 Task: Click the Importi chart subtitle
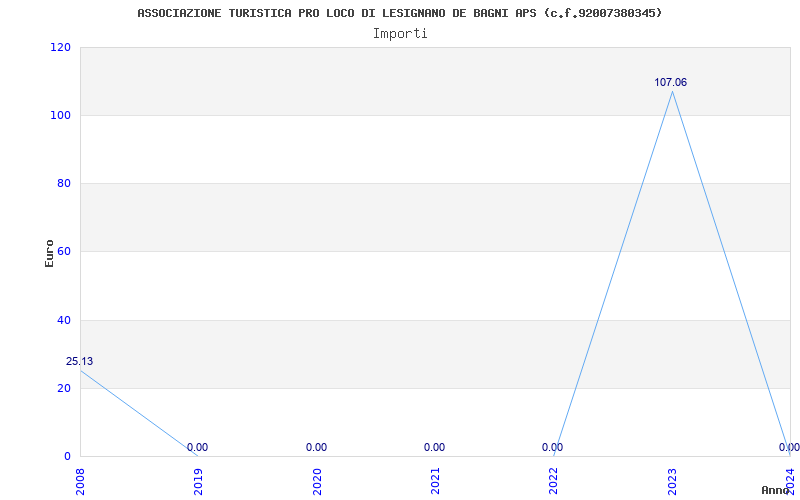400,34
